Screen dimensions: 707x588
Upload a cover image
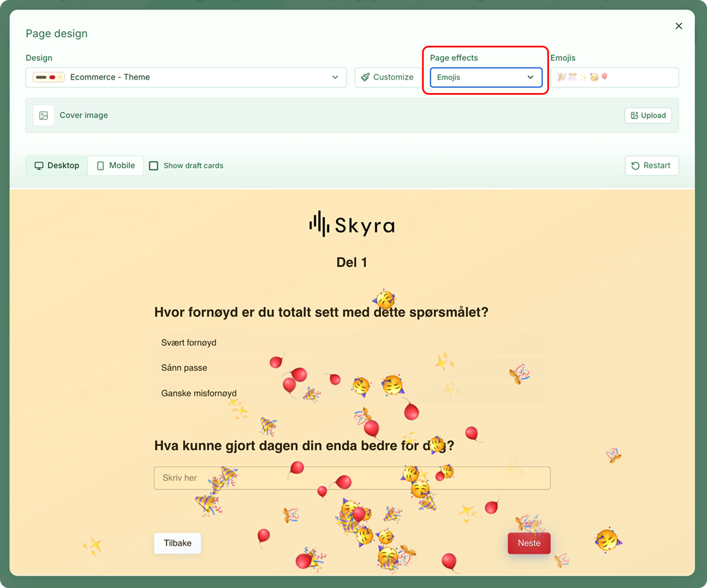(648, 115)
